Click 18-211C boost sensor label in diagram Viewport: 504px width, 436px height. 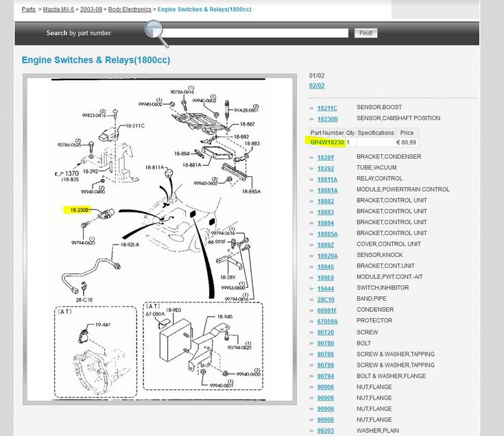tap(134, 125)
